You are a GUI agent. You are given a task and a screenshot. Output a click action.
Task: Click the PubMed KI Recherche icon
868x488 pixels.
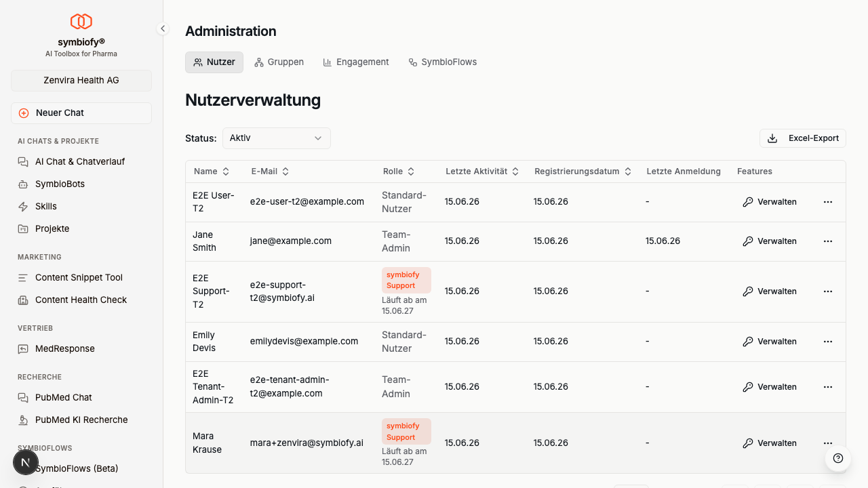click(x=23, y=420)
